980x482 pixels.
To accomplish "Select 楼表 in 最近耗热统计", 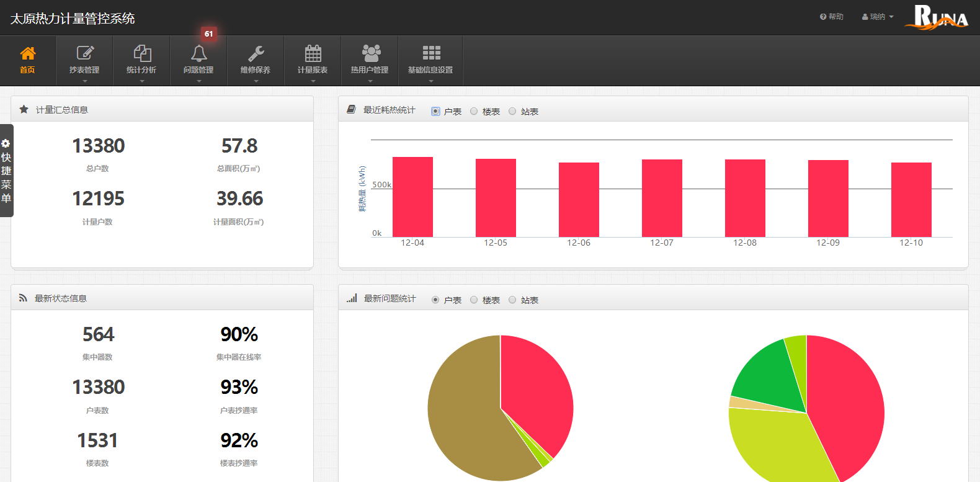I will coord(474,112).
